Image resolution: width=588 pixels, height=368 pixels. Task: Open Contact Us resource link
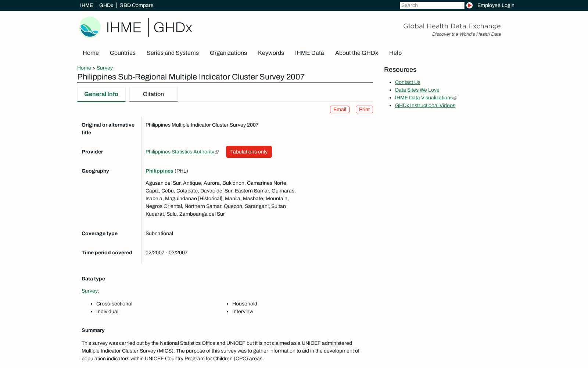(x=408, y=82)
